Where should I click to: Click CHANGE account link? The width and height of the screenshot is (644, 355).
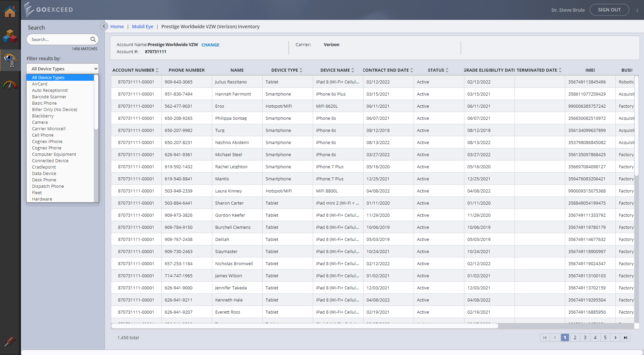click(210, 45)
